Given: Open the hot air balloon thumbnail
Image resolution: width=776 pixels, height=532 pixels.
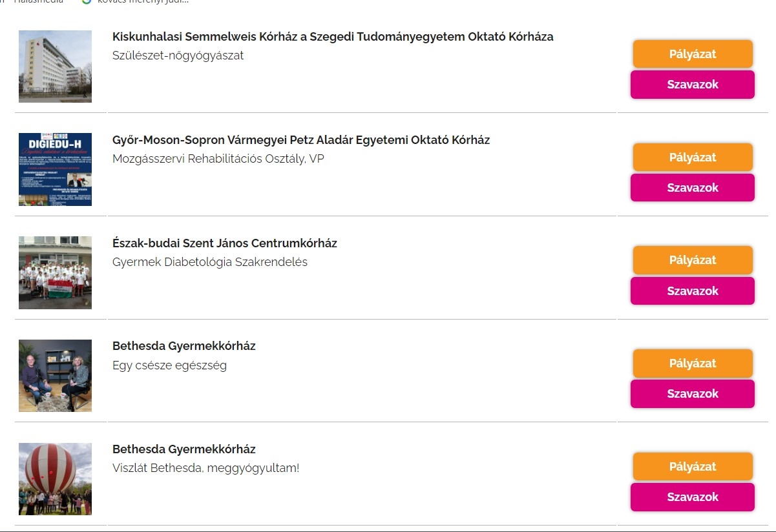Looking at the screenshot, I should coord(55,478).
